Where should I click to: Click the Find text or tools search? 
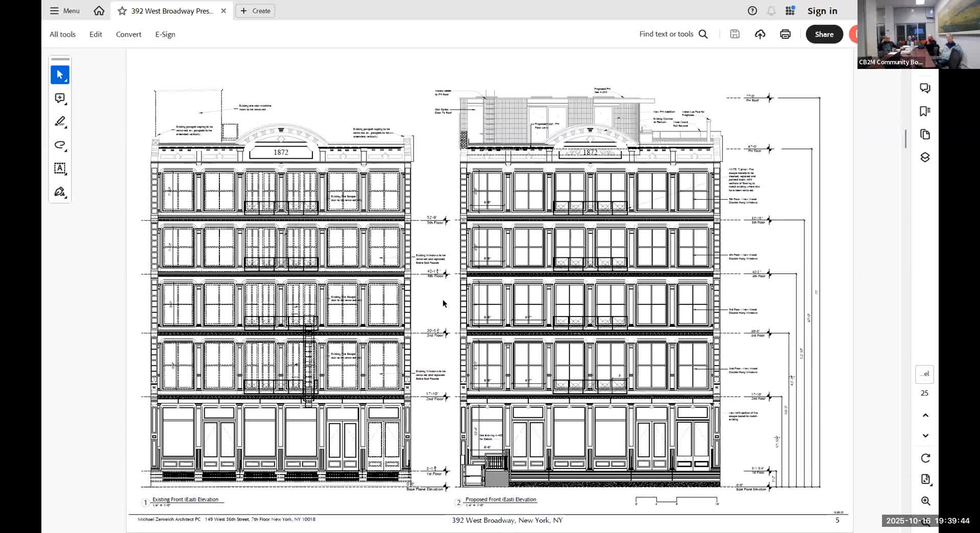click(x=673, y=34)
